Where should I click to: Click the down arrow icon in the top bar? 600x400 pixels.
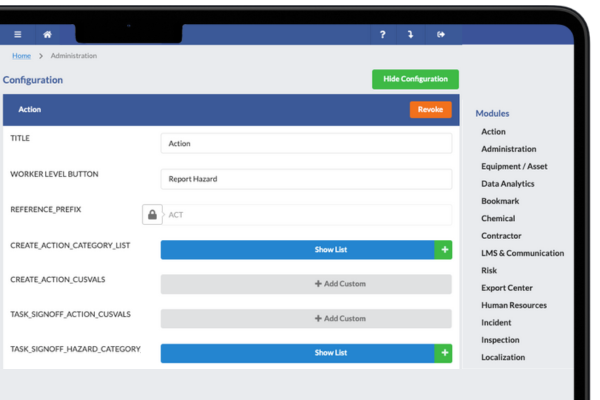coord(411,34)
